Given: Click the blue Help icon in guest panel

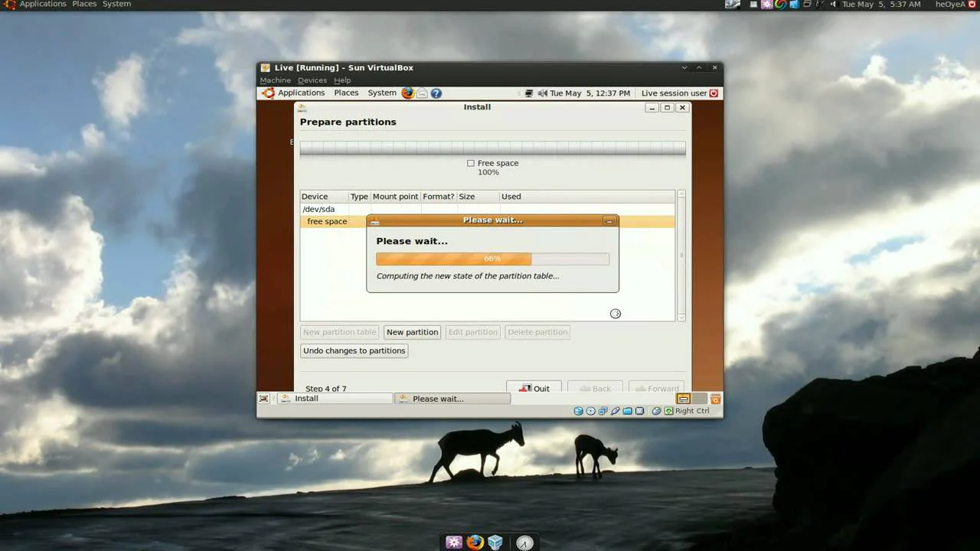Looking at the screenshot, I should [436, 93].
